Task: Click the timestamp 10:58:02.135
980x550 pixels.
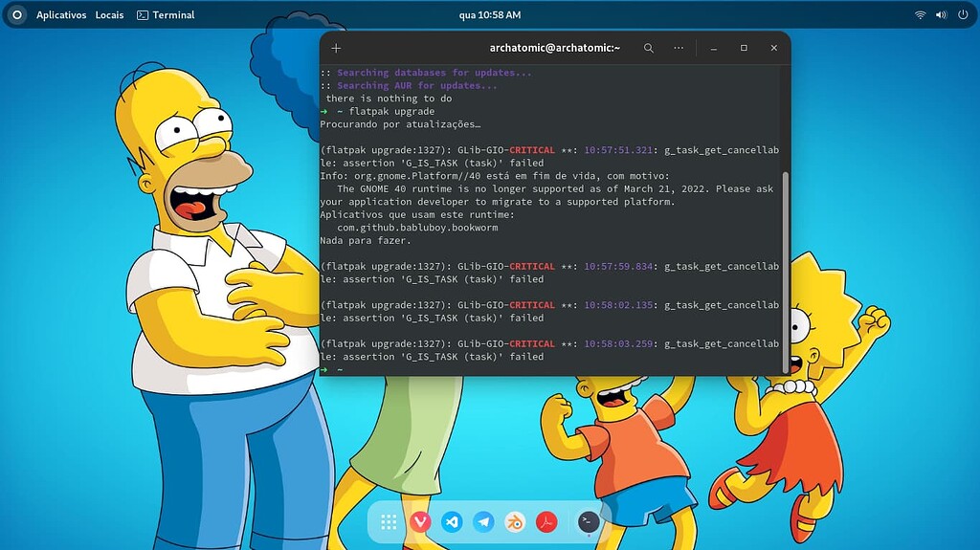Action: coord(618,305)
